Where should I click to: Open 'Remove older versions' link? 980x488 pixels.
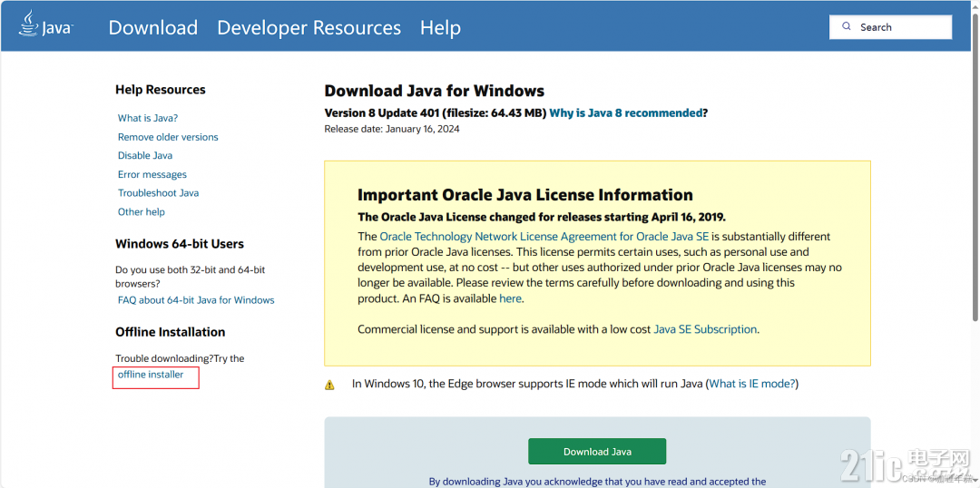[x=168, y=137]
